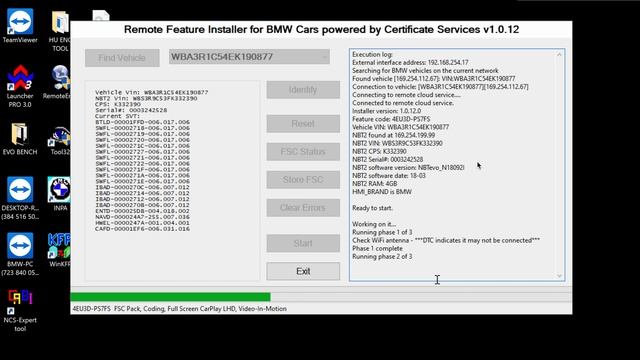The width and height of the screenshot is (640, 360).
Task: Click the green installation progress bar
Action: point(170,297)
